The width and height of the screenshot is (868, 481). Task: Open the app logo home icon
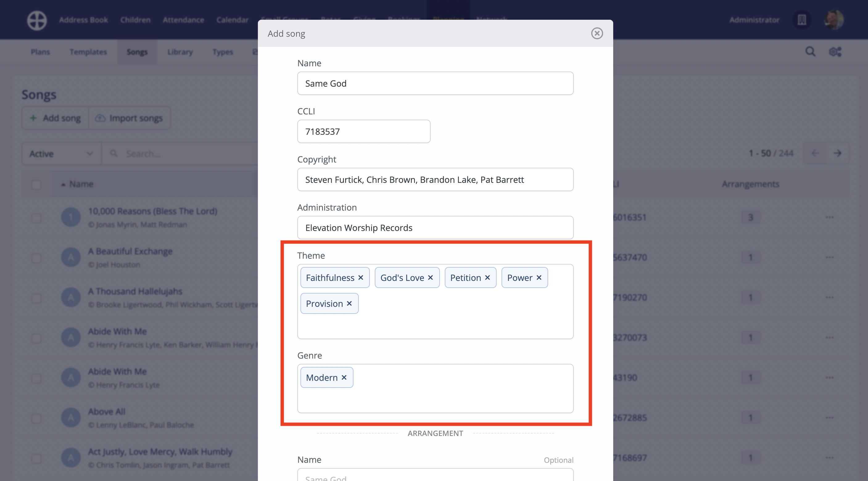pyautogui.click(x=37, y=20)
